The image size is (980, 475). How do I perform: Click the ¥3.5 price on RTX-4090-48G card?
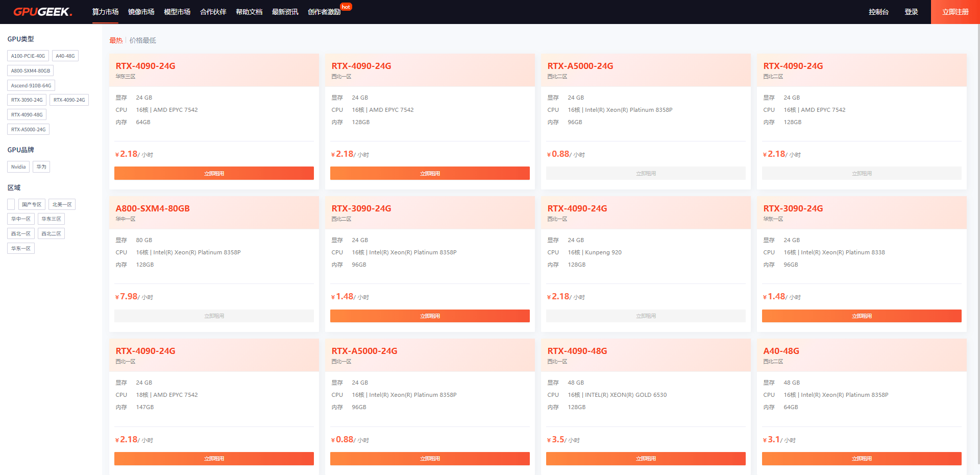tap(556, 439)
